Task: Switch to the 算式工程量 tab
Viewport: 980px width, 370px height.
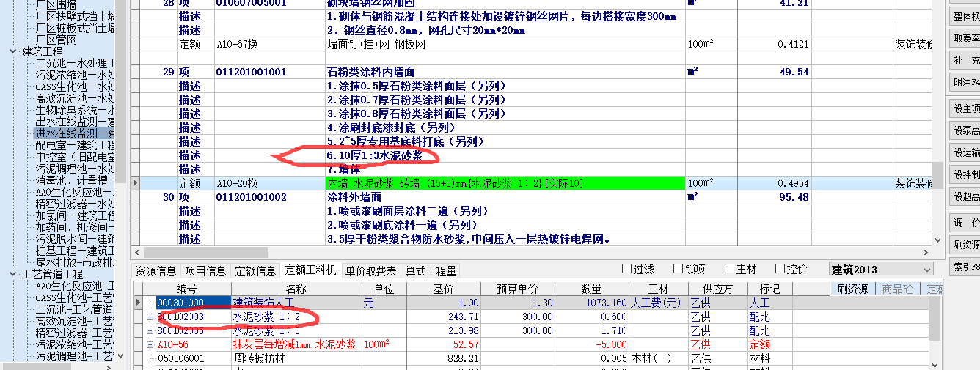Action: click(431, 271)
